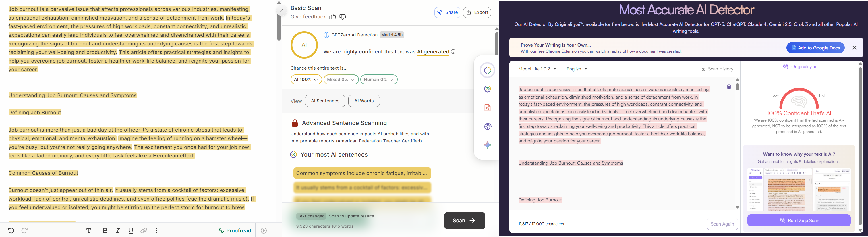The width and height of the screenshot is (868, 237).
Task: Open Scan History in Originality.ai
Action: pos(717,69)
